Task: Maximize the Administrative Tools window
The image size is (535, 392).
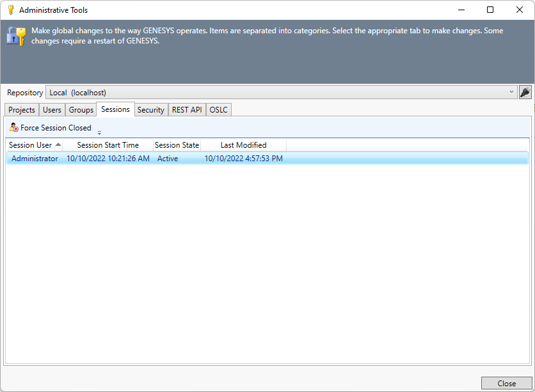Action: pos(490,10)
